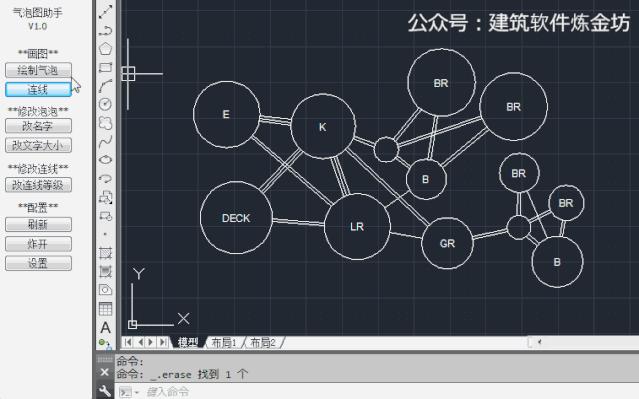Select the DECK bubble in drawing
The image size is (639, 399).
click(236, 218)
